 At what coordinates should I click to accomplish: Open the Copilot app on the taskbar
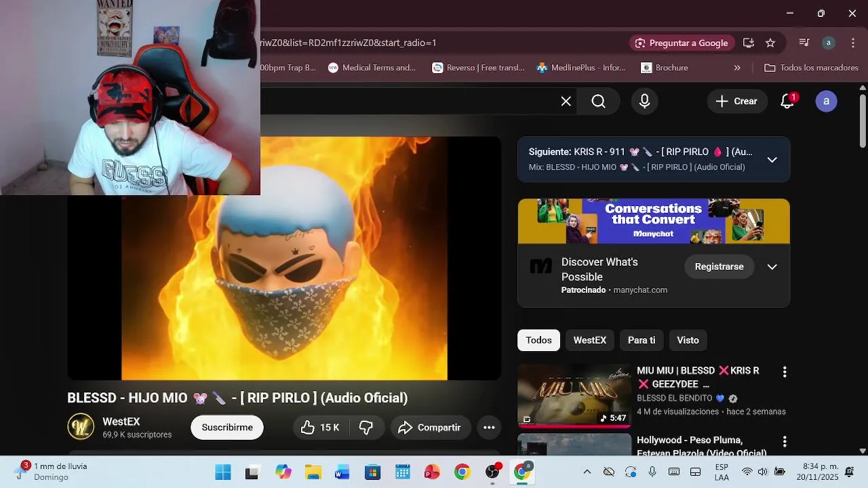[x=283, y=472]
